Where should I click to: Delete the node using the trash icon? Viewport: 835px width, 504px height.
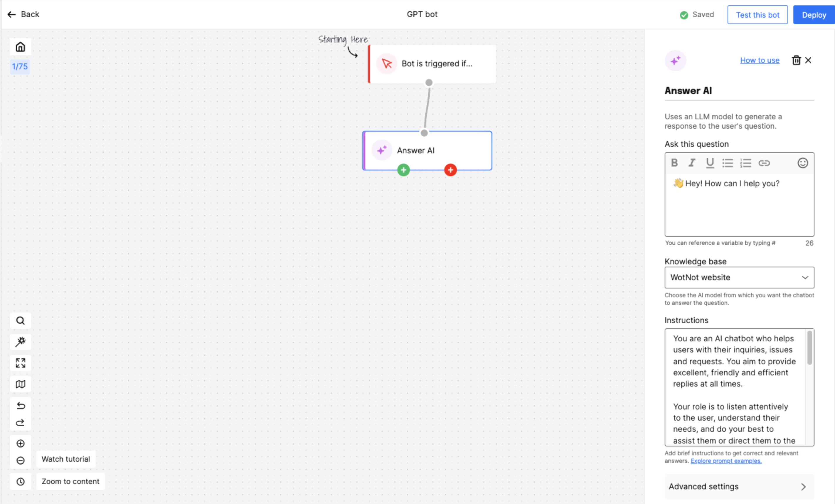point(796,60)
